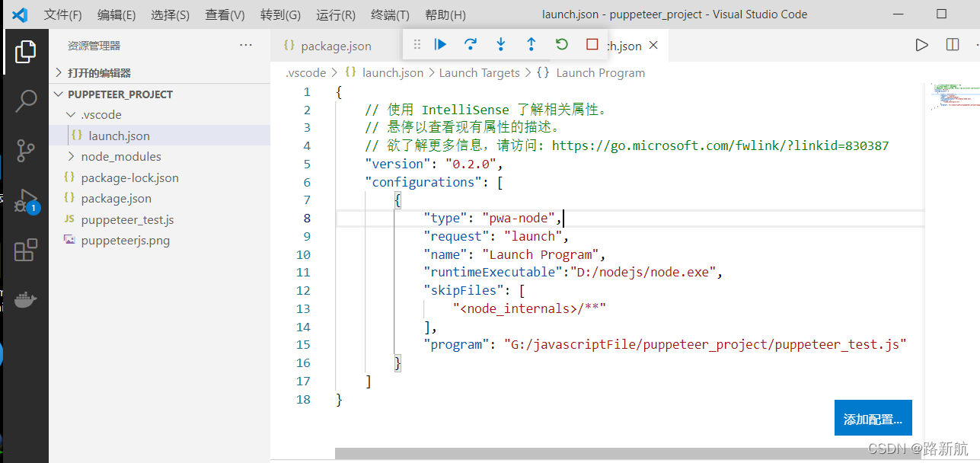The image size is (980, 463).
Task: Expand the node_modules folder
Action: pos(160,157)
